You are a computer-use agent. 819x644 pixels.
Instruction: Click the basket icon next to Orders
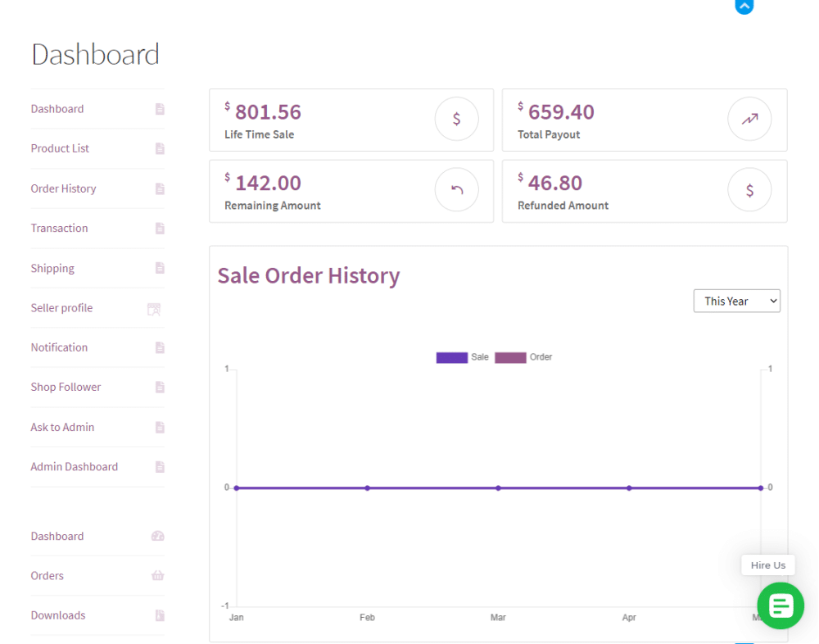point(158,576)
